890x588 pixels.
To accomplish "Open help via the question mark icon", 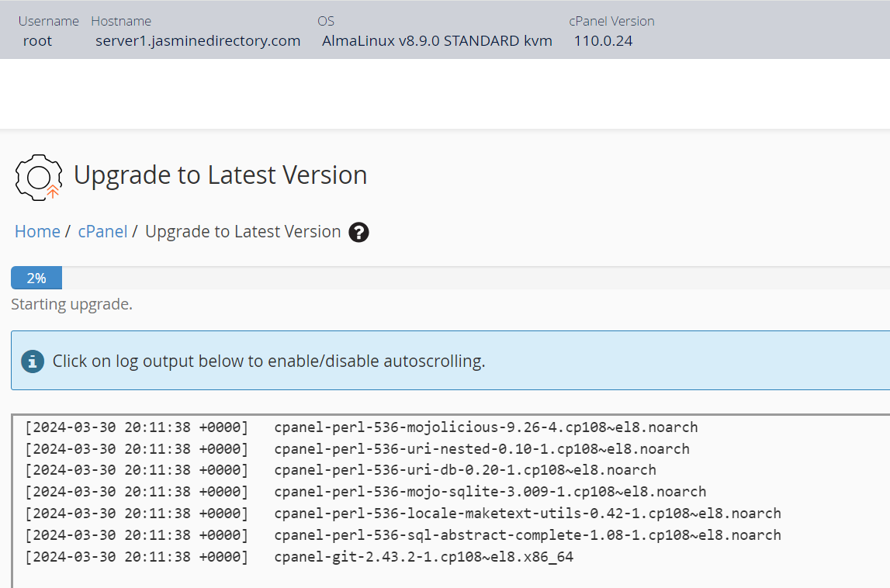I will 358,232.
